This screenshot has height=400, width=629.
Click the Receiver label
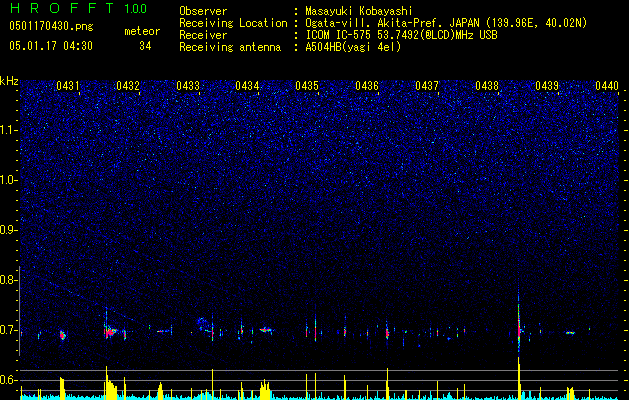[203, 35]
